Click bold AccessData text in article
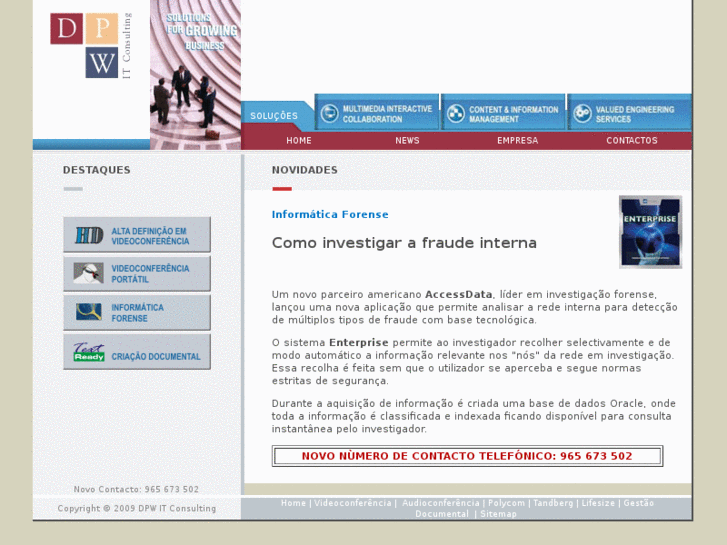Screen dimensions: 727x545 click(x=459, y=295)
